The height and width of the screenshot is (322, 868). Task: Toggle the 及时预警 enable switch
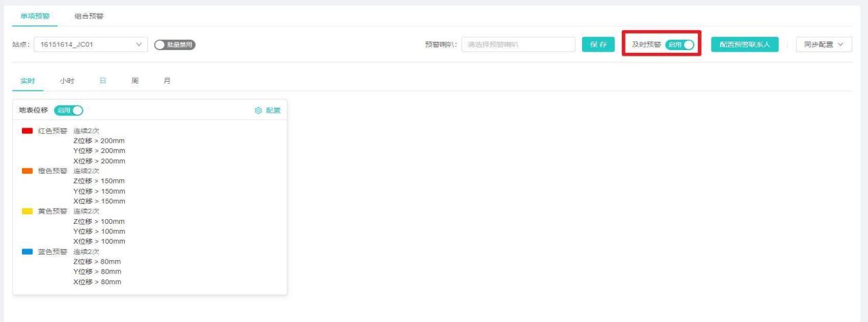coord(679,45)
